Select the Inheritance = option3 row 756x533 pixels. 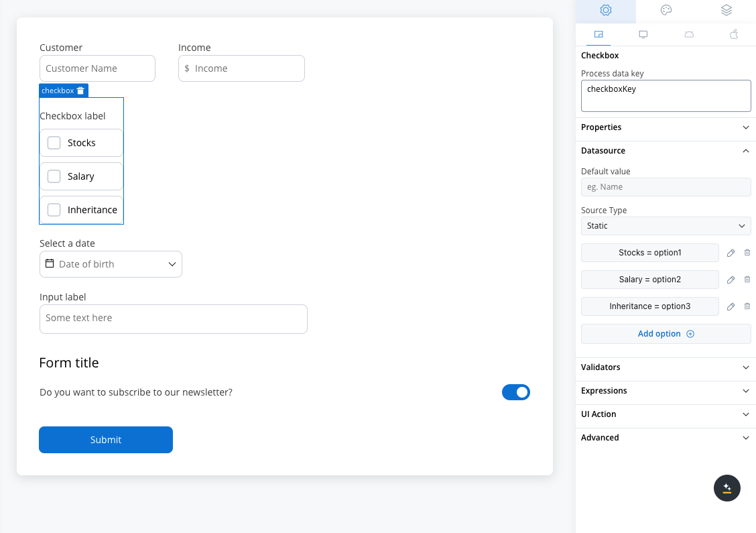click(649, 306)
